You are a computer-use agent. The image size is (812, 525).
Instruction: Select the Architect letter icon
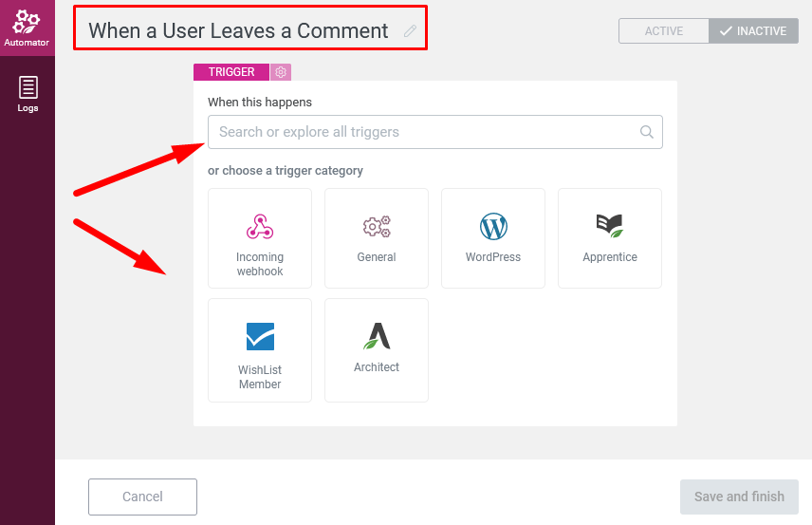(377, 336)
